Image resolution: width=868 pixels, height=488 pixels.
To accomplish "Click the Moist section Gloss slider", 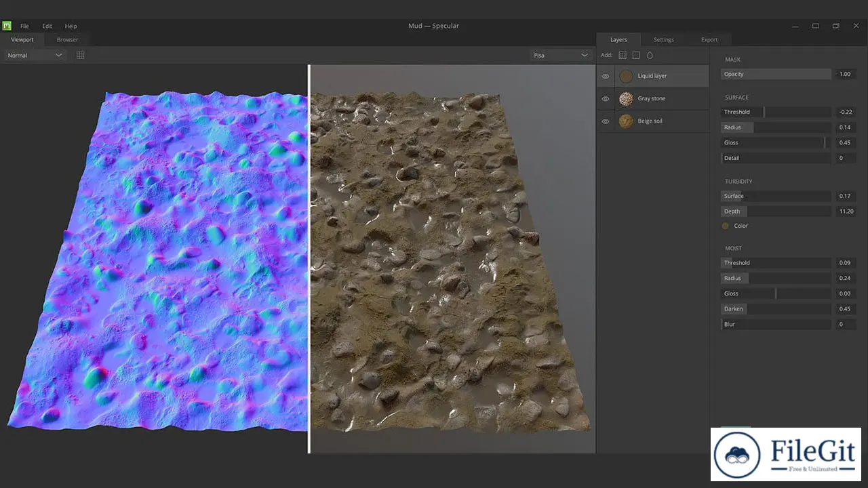I will tap(776, 293).
